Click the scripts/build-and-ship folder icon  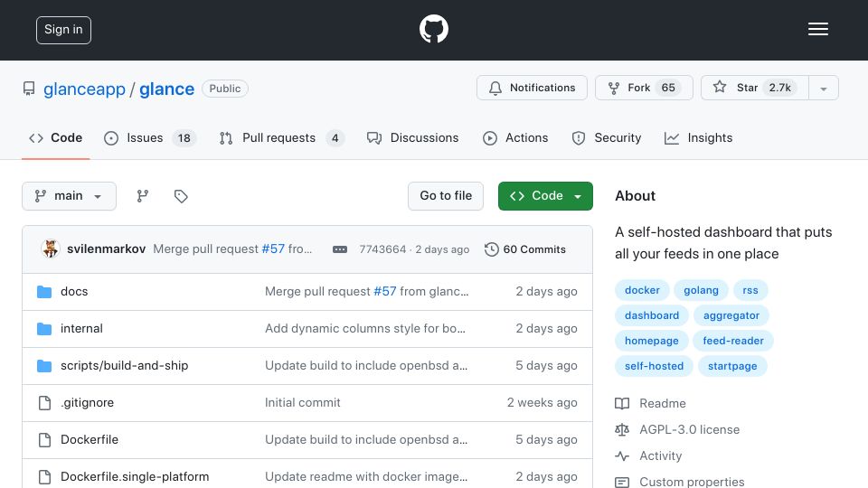[44, 366]
